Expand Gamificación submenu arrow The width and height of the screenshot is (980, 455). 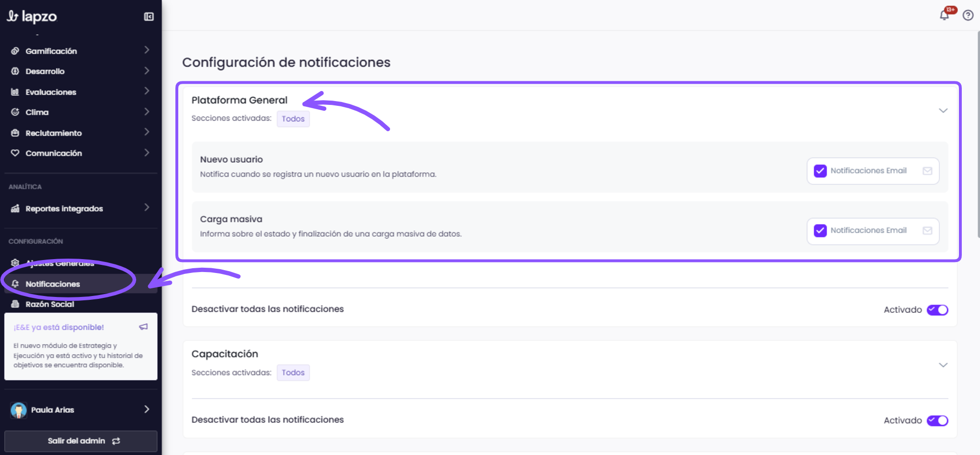[147, 50]
